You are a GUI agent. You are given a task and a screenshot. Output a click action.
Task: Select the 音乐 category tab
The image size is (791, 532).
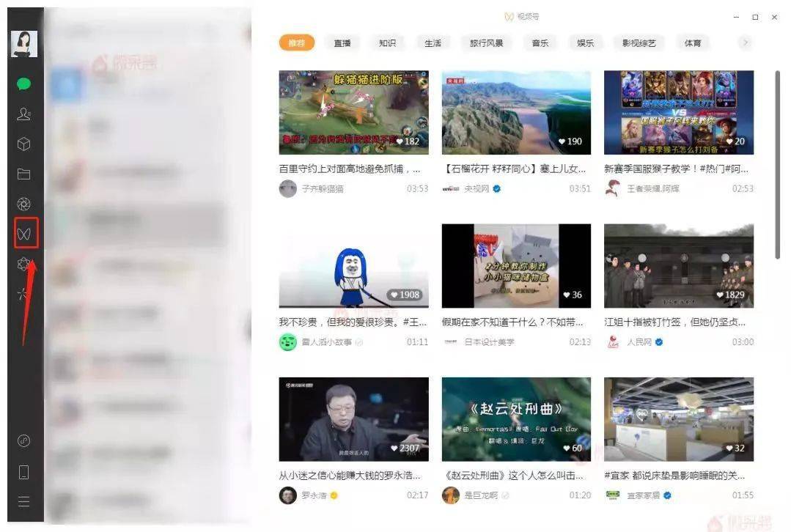[x=540, y=43]
